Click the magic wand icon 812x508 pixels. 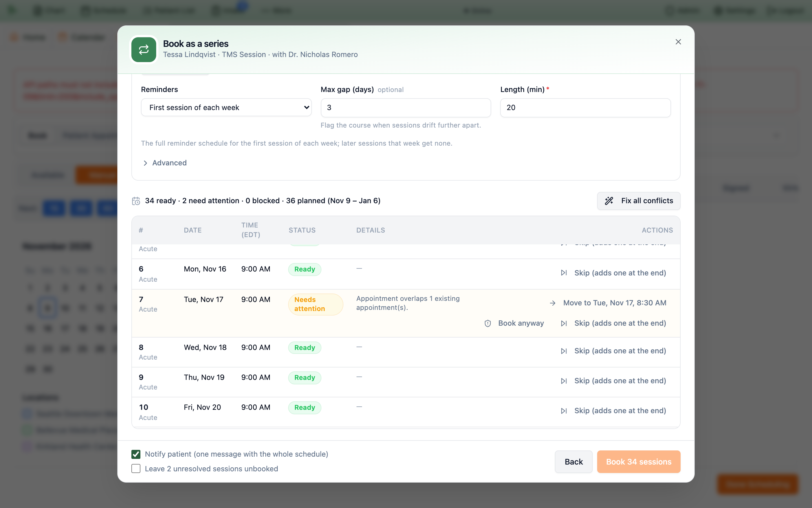pyautogui.click(x=609, y=201)
